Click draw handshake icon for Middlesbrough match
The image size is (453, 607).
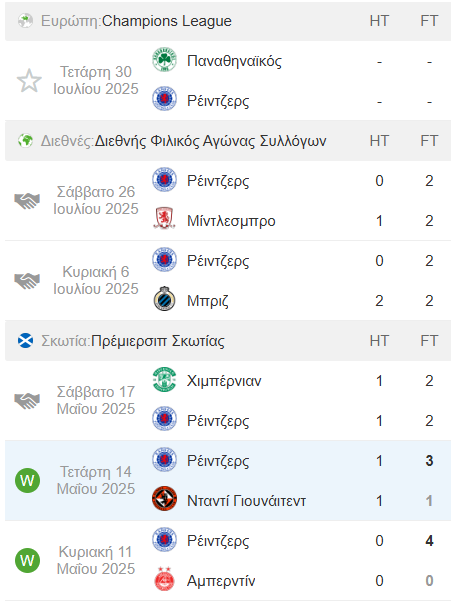tap(27, 201)
